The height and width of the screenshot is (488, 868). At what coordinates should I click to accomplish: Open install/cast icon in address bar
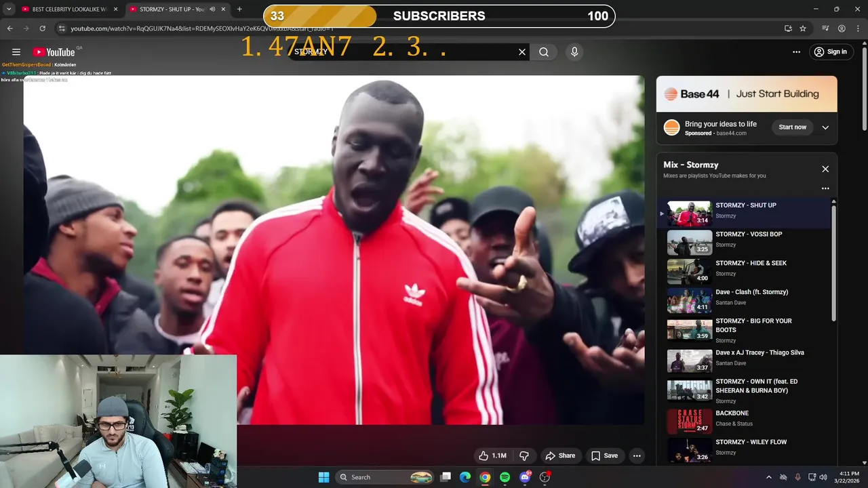[788, 28]
